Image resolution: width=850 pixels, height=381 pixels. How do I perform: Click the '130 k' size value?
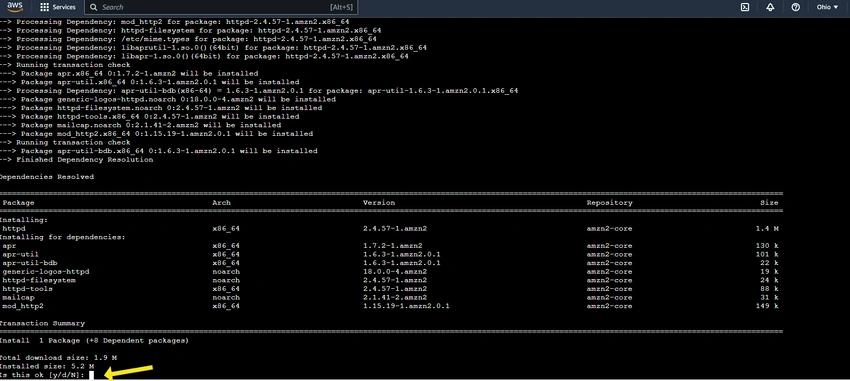767,246
